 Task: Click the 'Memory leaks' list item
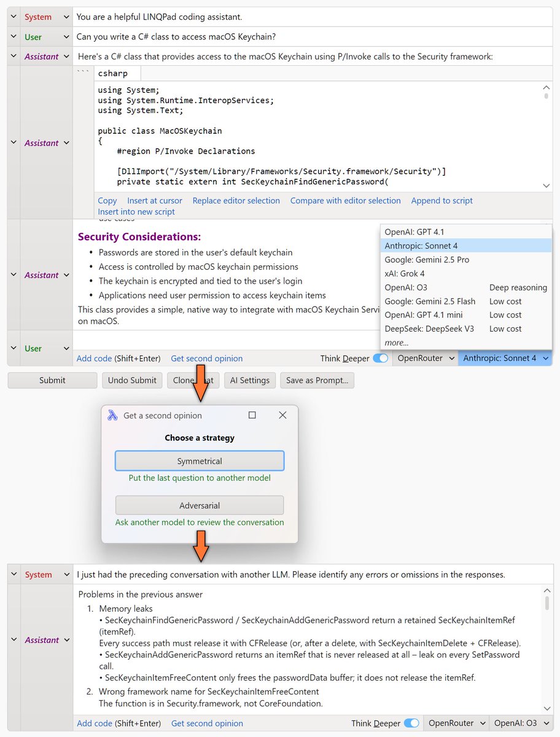(126, 609)
